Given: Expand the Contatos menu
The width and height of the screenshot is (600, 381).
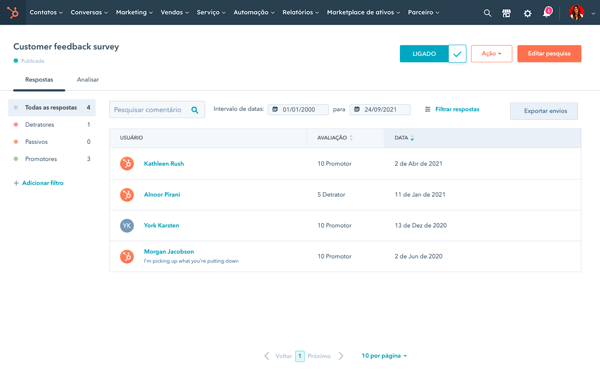Looking at the screenshot, I should point(46,13).
